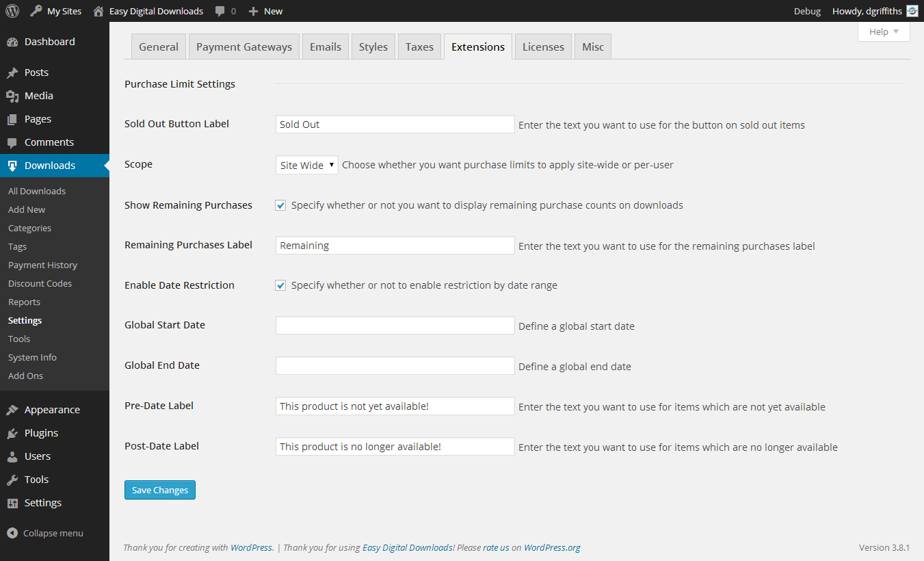Open the New content menu in admin bar
Viewport: 924px width, 561px height.
coord(265,11)
